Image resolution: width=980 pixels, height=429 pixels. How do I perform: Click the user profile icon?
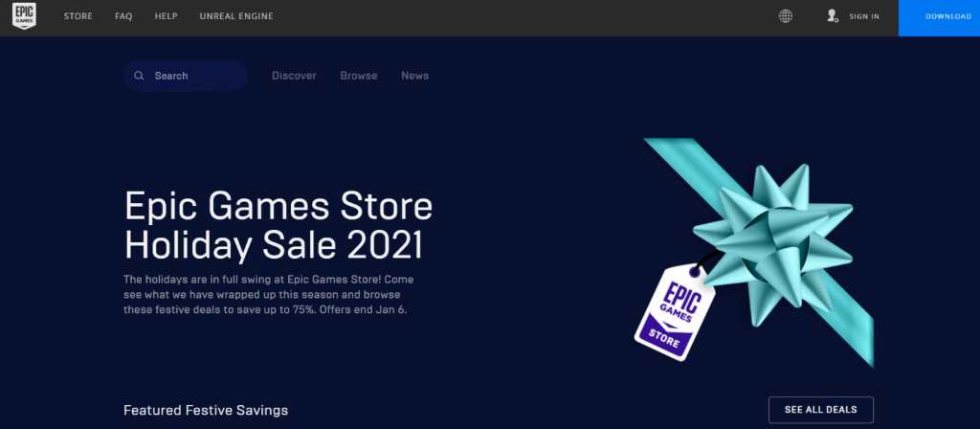click(x=832, y=16)
